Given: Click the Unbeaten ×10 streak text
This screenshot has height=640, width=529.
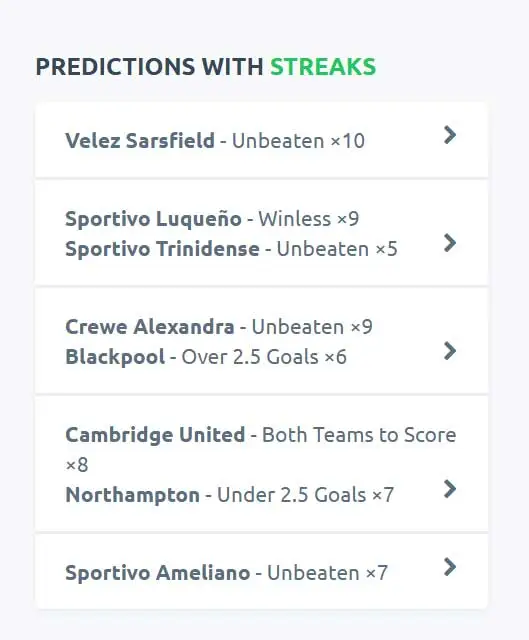Looking at the screenshot, I should click(298, 141).
